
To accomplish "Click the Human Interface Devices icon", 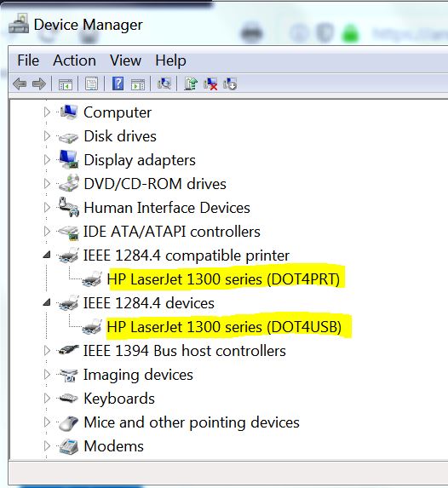I will point(68,207).
